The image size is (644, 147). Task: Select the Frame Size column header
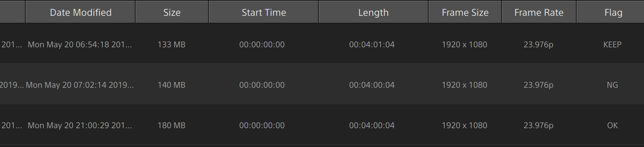tap(465, 12)
